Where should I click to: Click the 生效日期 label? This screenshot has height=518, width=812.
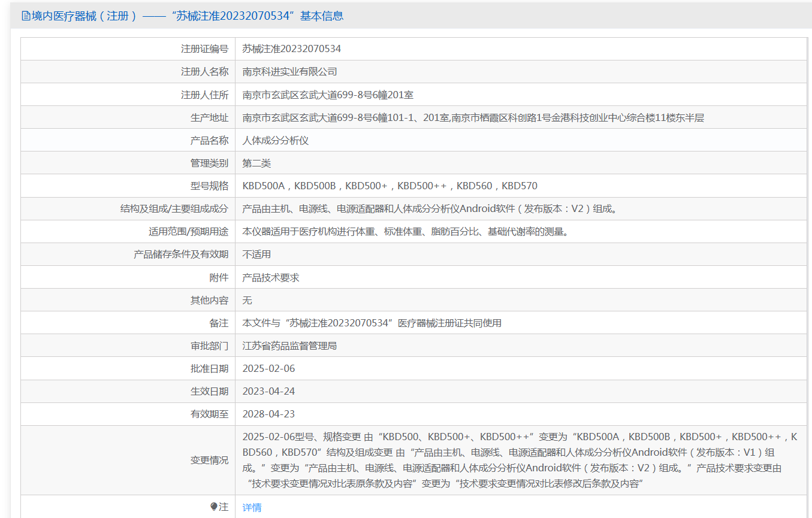(210, 391)
